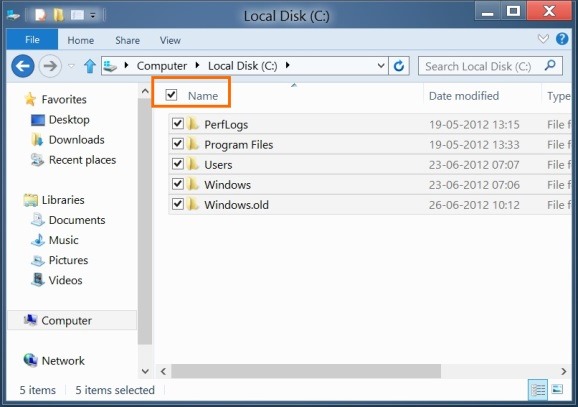The height and width of the screenshot is (407, 578).
Task: Open recent locations dropdown arrow
Action: [72, 66]
